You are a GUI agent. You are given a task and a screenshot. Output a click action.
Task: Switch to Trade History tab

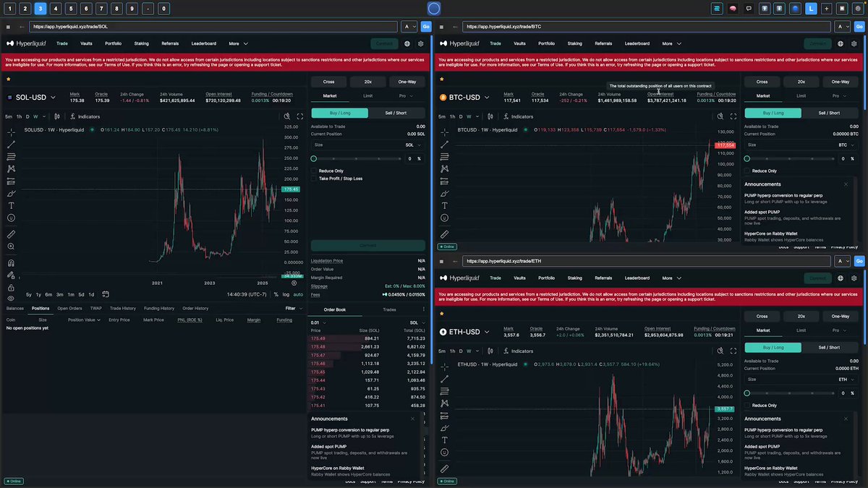[122, 308]
